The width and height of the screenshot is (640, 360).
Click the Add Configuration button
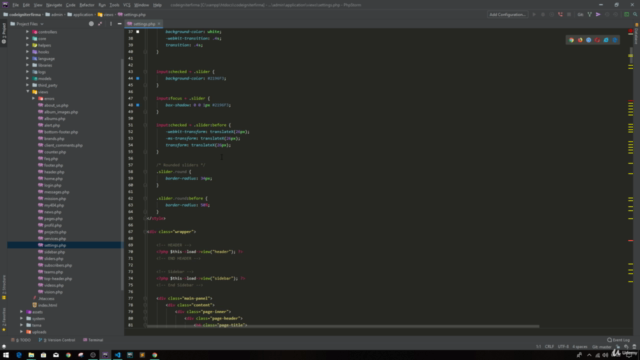pyautogui.click(x=507, y=14)
